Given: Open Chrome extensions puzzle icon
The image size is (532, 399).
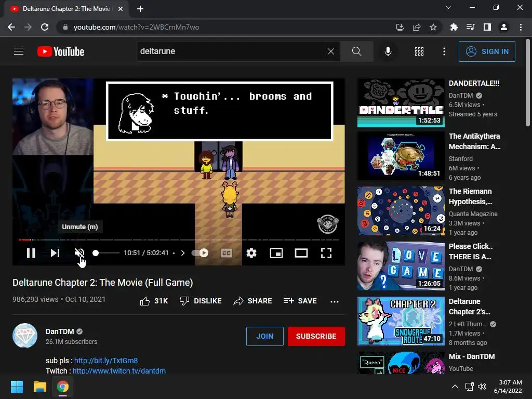Looking at the screenshot, I should pos(454,27).
